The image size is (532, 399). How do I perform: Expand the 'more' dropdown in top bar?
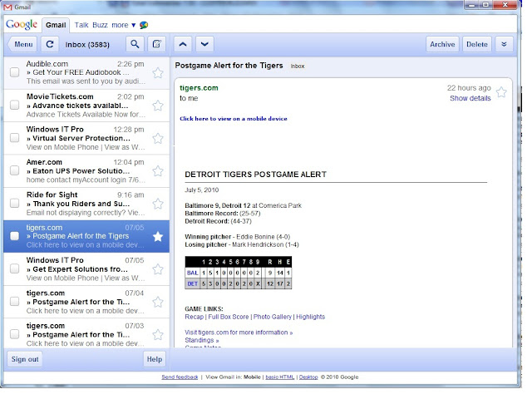(123, 25)
